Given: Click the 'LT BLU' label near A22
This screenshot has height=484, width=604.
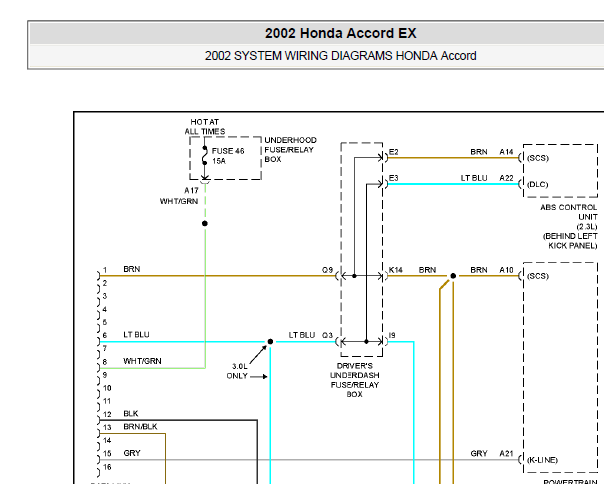Looking at the screenshot, I should tap(474, 178).
